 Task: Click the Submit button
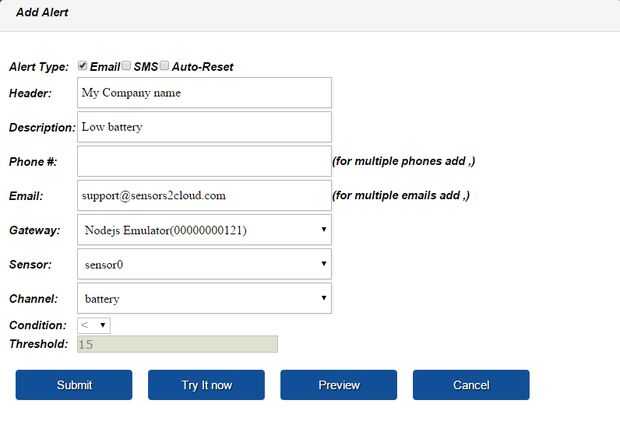coord(74,385)
